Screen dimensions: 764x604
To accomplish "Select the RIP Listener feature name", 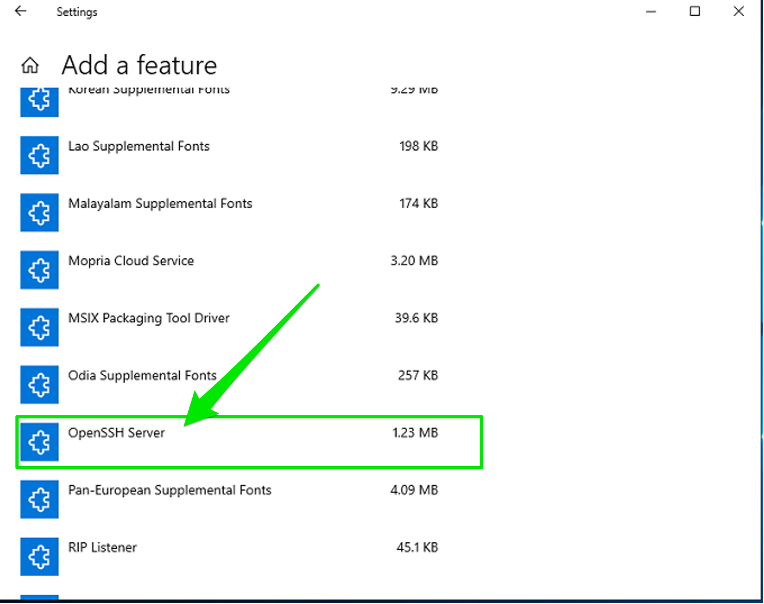I will coord(102,547).
